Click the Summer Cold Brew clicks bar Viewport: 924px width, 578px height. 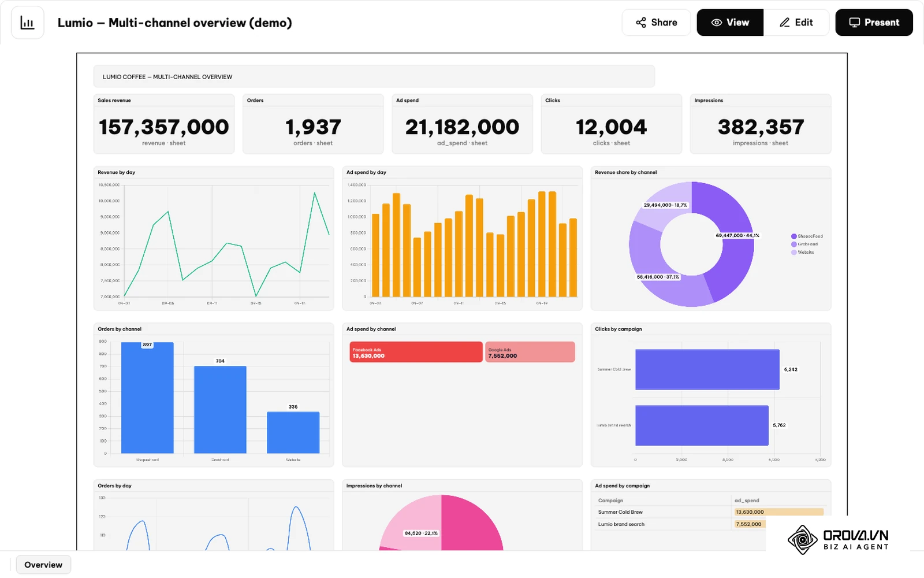pos(707,369)
